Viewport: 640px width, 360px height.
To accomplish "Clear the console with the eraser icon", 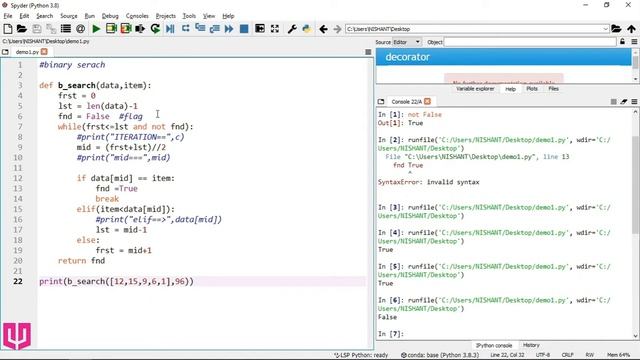I will pos(623,101).
